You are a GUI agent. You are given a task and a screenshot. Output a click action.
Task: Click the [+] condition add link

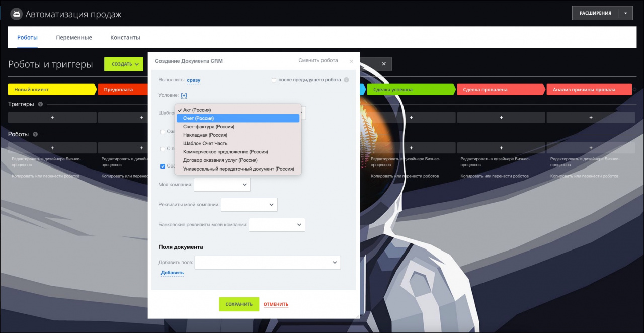pyautogui.click(x=184, y=95)
